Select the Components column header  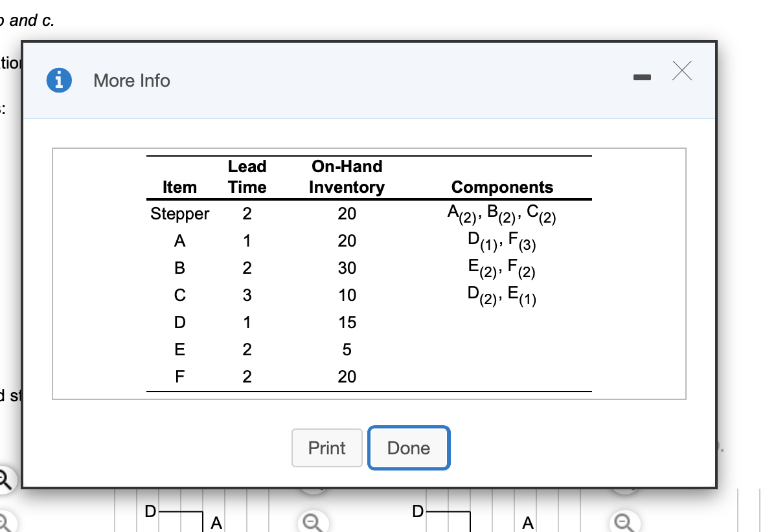point(503,187)
